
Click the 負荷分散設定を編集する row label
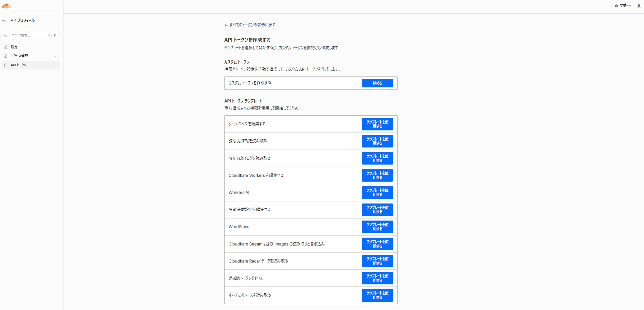click(x=249, y=210)
